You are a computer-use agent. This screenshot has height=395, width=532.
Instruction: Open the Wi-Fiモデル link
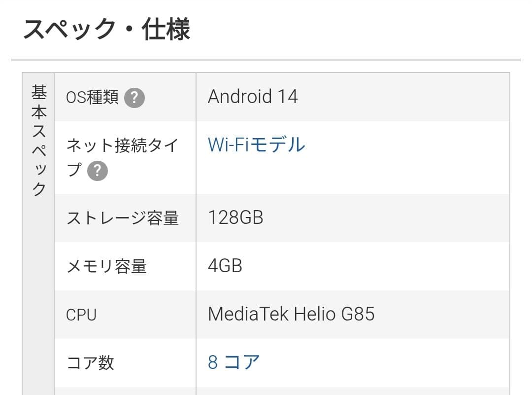[x=256, y=145]
